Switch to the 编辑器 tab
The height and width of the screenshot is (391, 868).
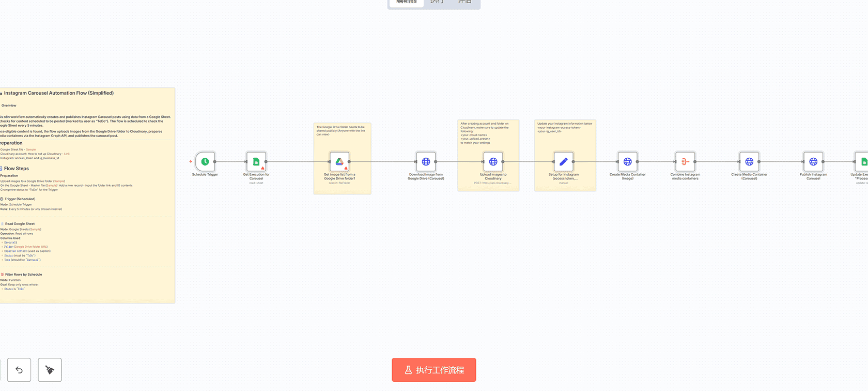[406, 2]
